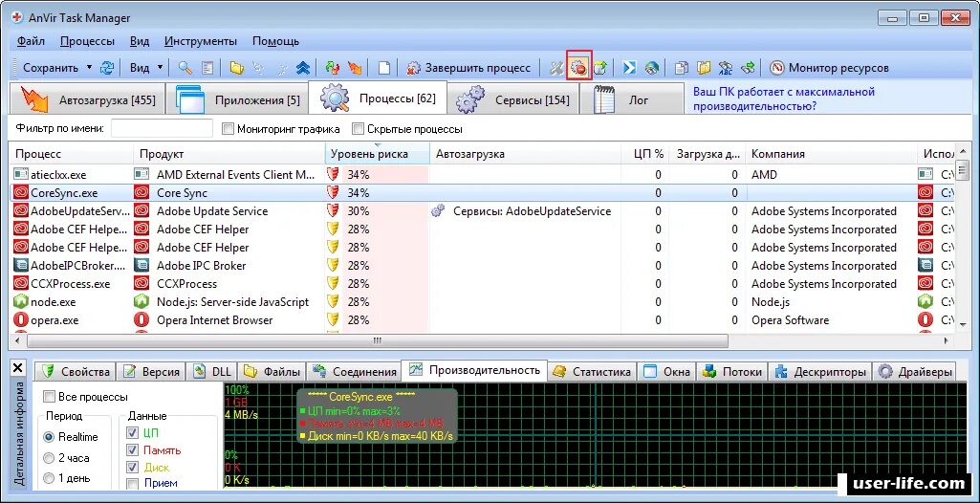The image size is (980, 503).
Task: Open the Статистика detail tab
Action: click(591, 372)
